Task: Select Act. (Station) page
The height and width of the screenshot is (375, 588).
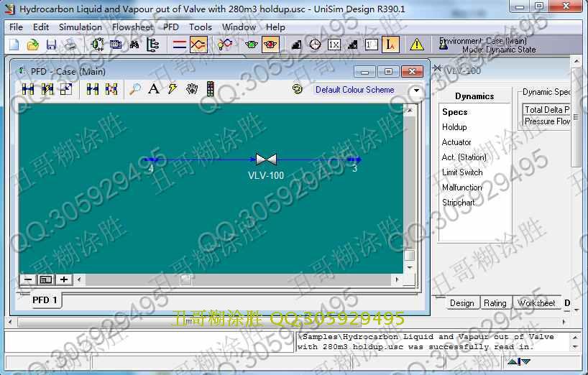Action: (464, 157)
